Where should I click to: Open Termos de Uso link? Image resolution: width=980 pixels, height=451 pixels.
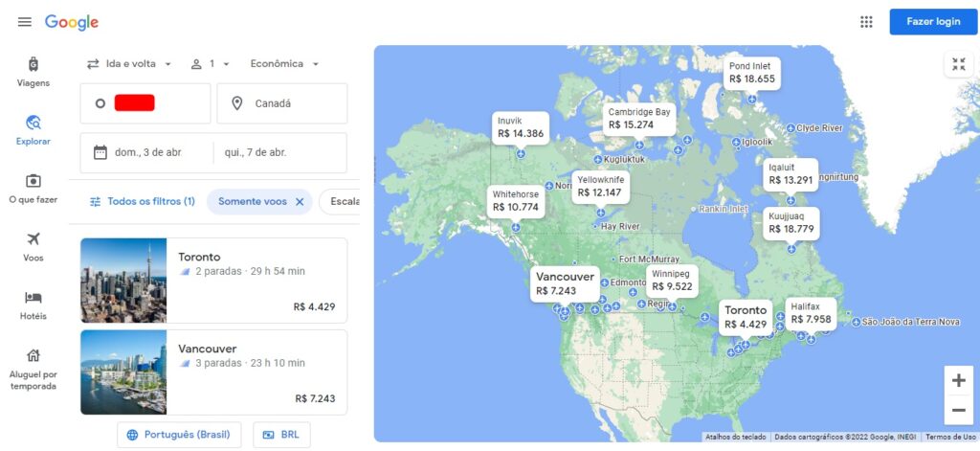[950, 437]
